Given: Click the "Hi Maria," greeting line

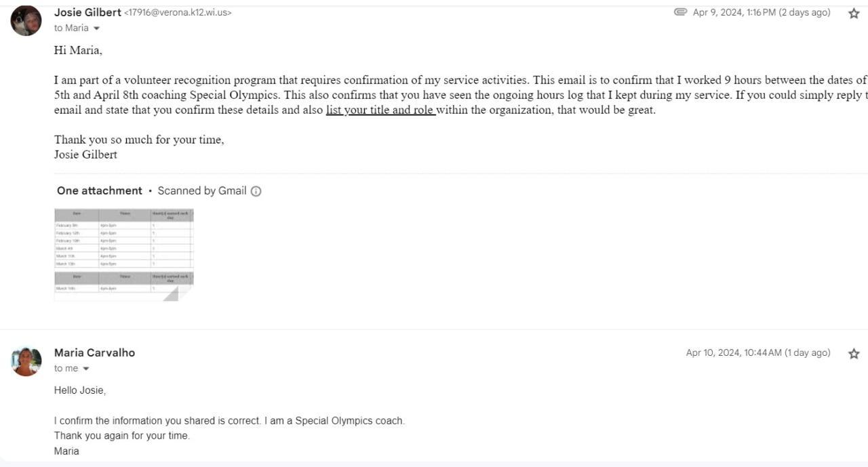Looking at the screenshot, I should [78, 50].
